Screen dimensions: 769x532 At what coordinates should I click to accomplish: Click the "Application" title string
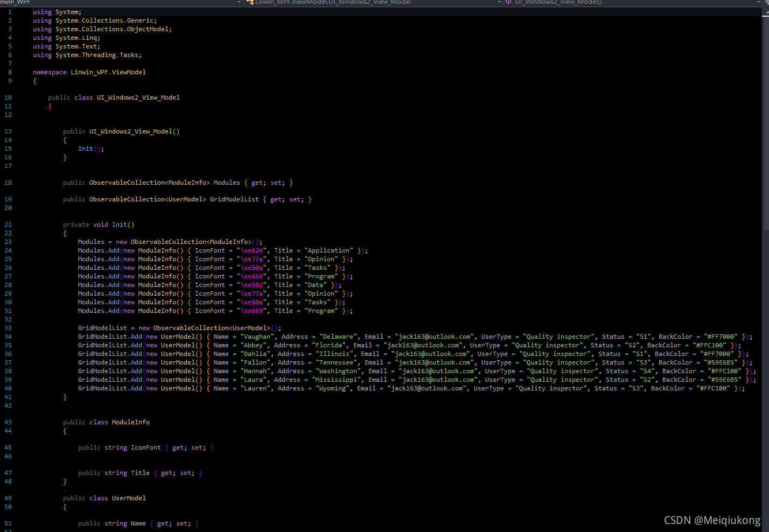[x=328, y=250]
